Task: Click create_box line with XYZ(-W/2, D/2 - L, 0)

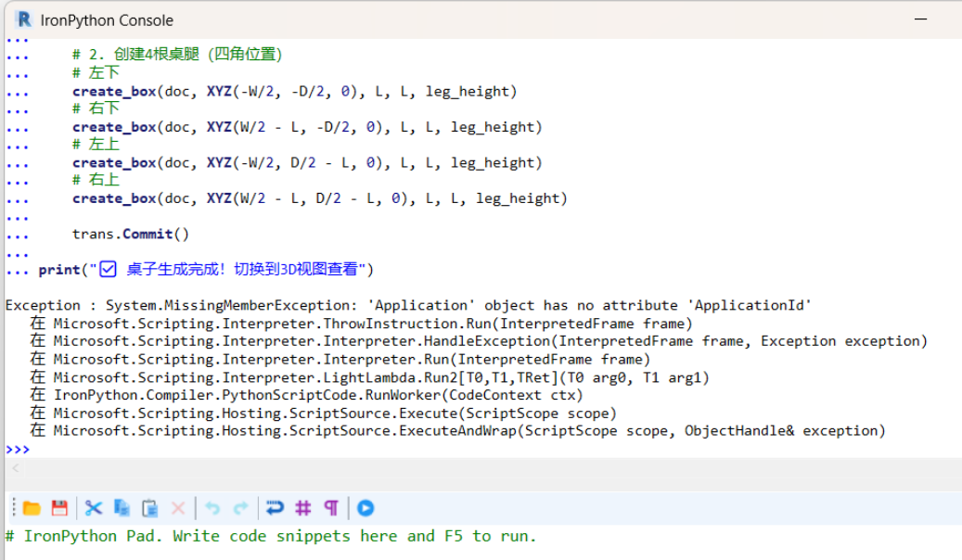Action: click(307, 162)
